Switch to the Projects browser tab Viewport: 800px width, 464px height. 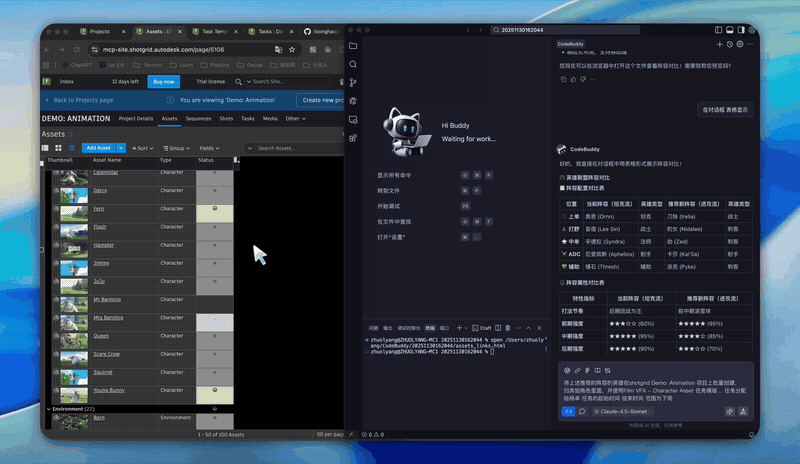click(102, 31)
